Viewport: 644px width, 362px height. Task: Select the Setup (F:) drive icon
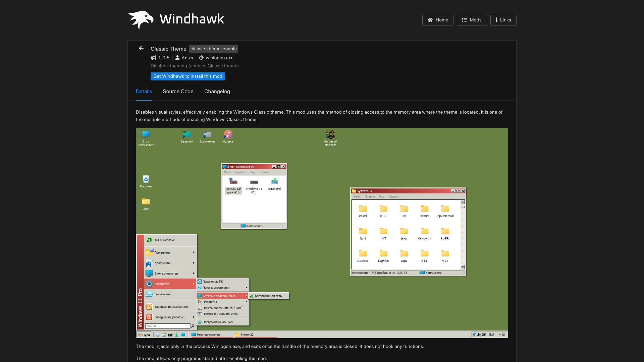[x=274, y=184]
